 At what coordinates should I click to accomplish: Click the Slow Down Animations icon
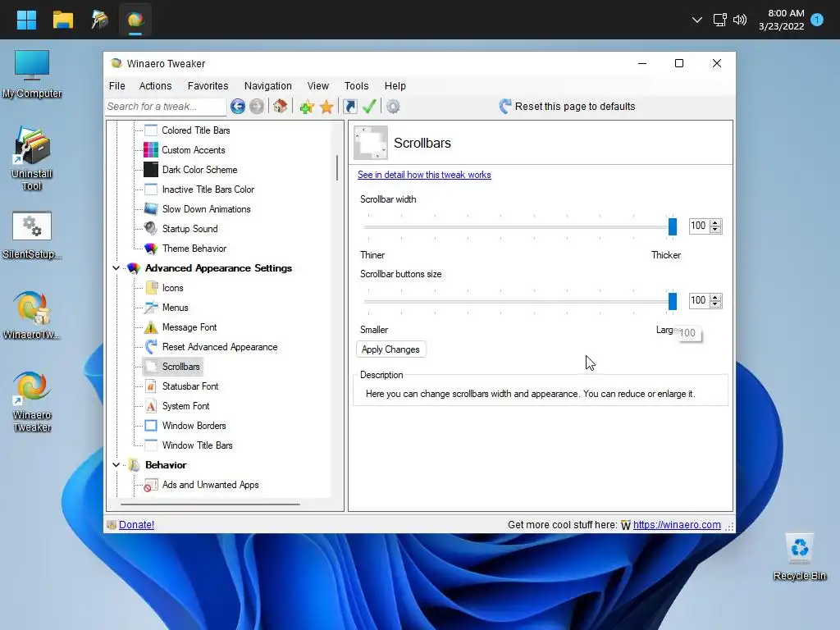(x=151, y=209)
